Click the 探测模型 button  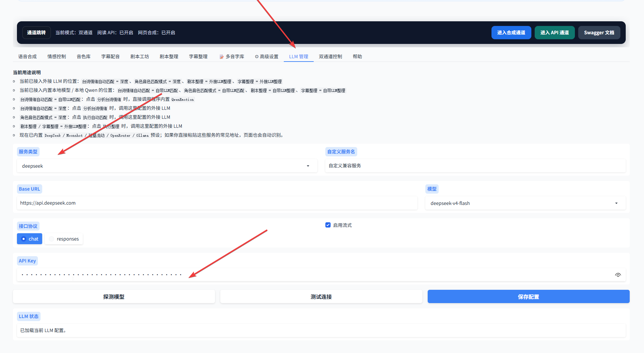(114, 296)
